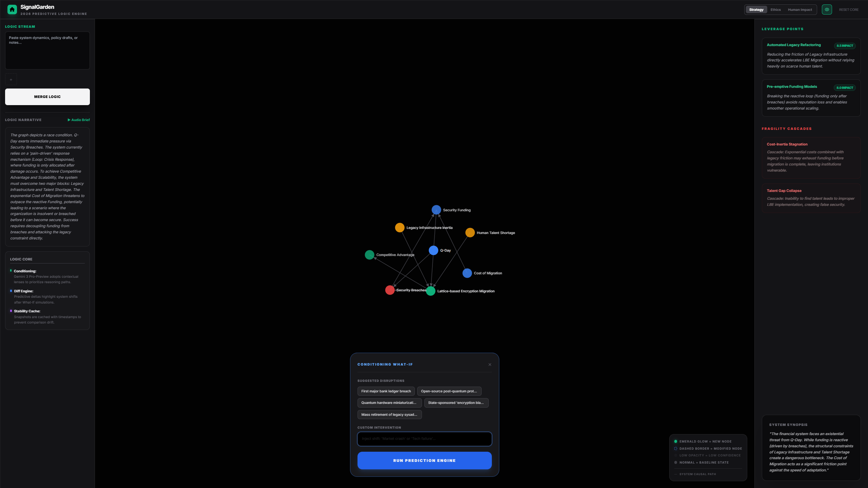Image resolution: width=868 pixels, height=488 pixels.
Task: Click the Legacy Infrastructure Inertia node
Action: 400,228
